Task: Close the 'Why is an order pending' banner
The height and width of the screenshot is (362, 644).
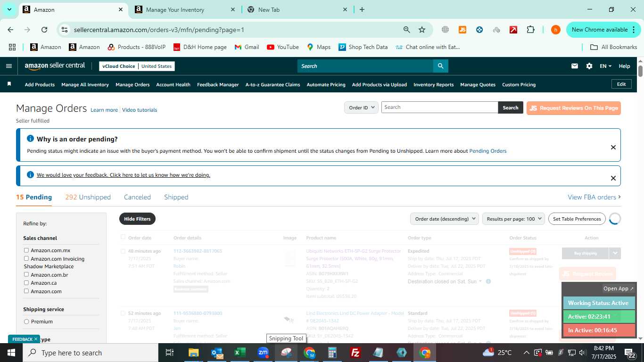Action: click(x=613, y=147)
